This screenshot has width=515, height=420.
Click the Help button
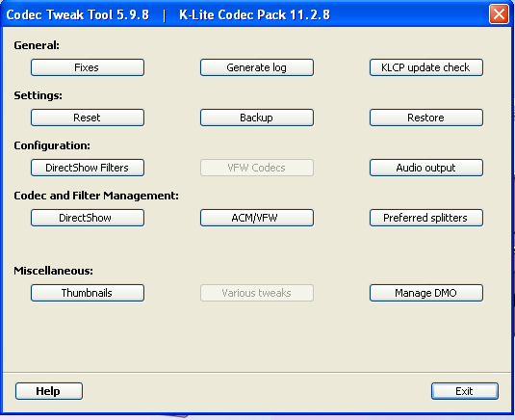pyautogui.click(x=48, y=391)
